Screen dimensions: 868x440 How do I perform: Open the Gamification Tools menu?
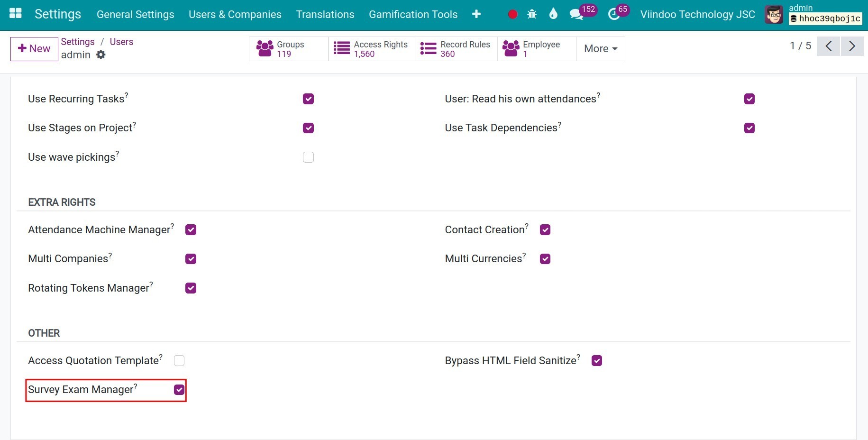[413, 14]
